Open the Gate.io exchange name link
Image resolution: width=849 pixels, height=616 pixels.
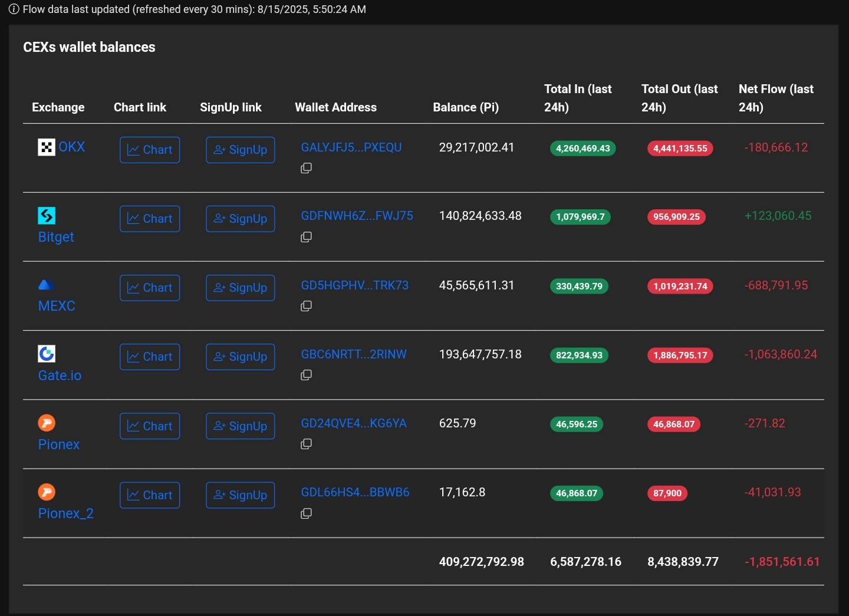pyautogui.click(x=60, y=375)
